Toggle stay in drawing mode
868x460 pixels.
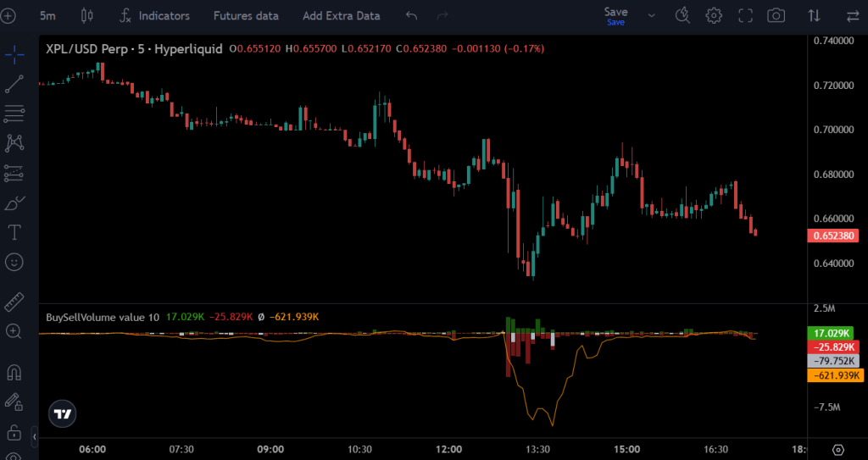point(14,401)
